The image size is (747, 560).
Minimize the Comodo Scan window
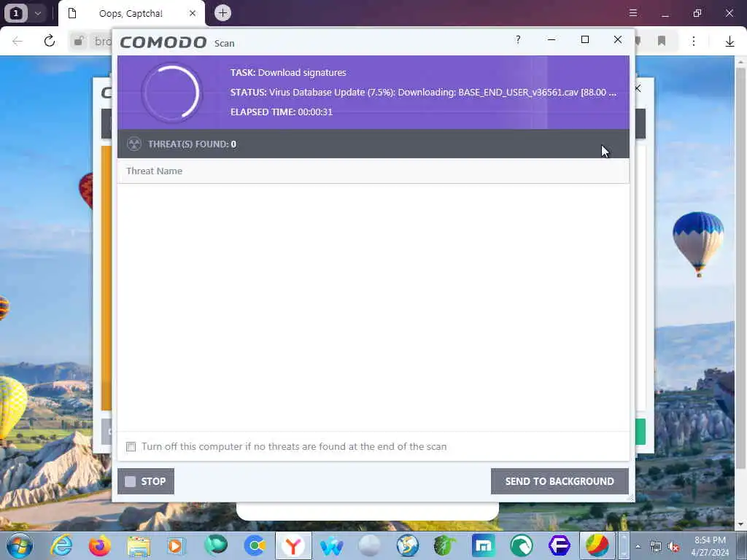[551, 39]
